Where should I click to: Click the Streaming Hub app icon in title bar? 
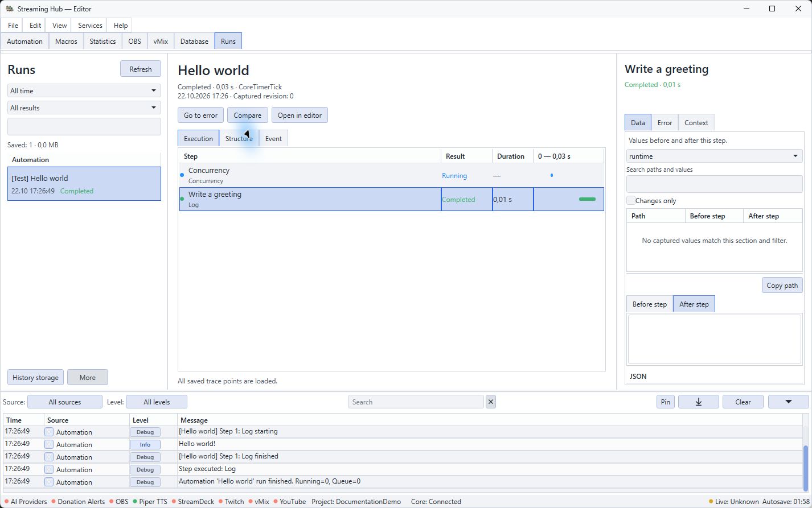click(10, 9)
